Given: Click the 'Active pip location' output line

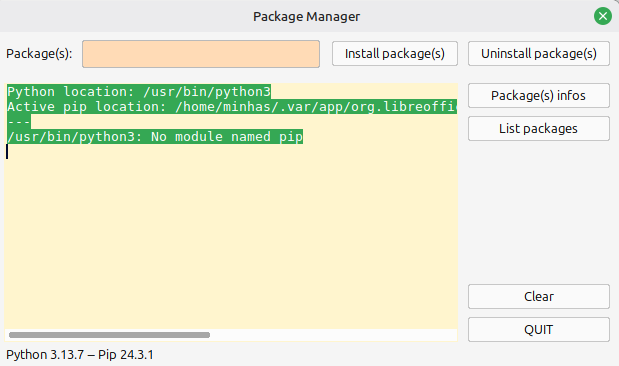Looking at the screenshot, I should point(232,107).
